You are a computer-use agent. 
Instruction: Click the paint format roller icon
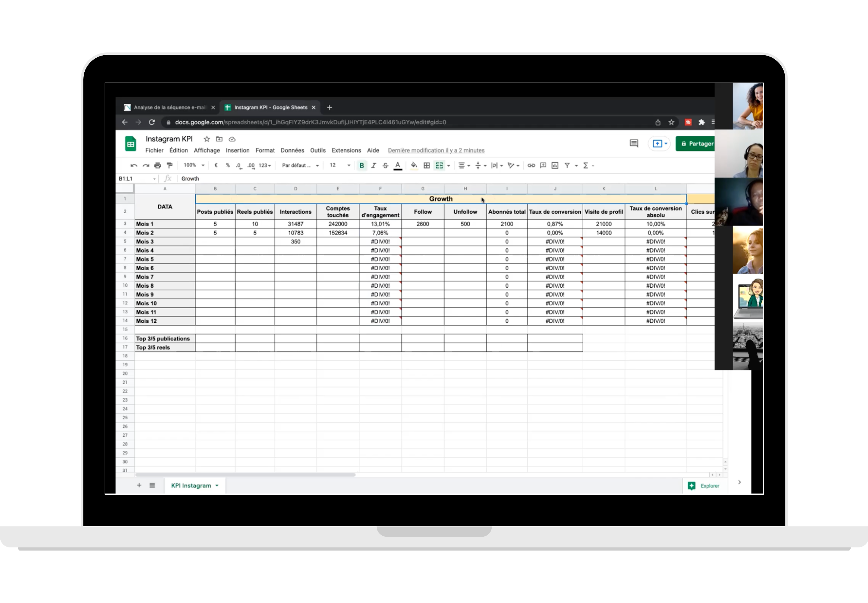pyautogui.click(x=169, y=165)
